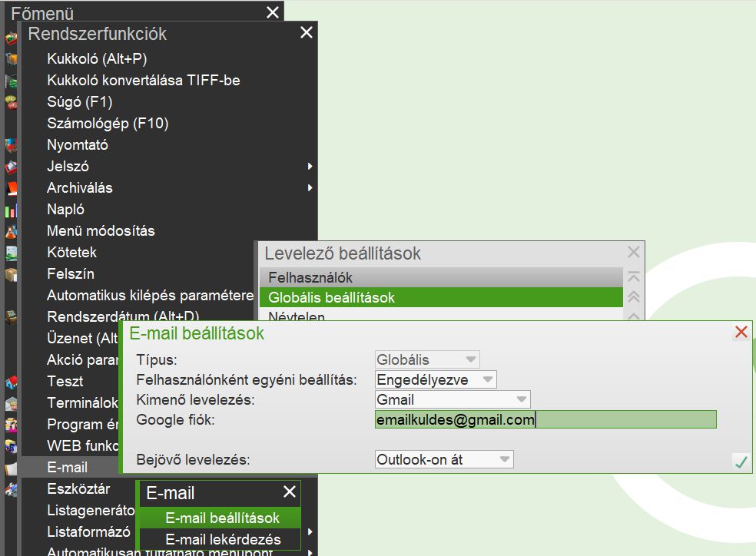Open Számológép (F10) calculator entry

pos(108,124)
